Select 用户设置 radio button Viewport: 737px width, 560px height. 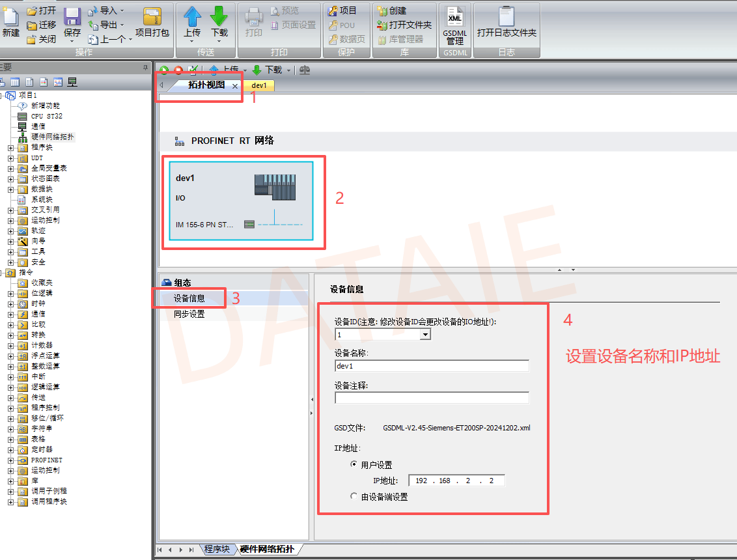(x=354, y=464)
